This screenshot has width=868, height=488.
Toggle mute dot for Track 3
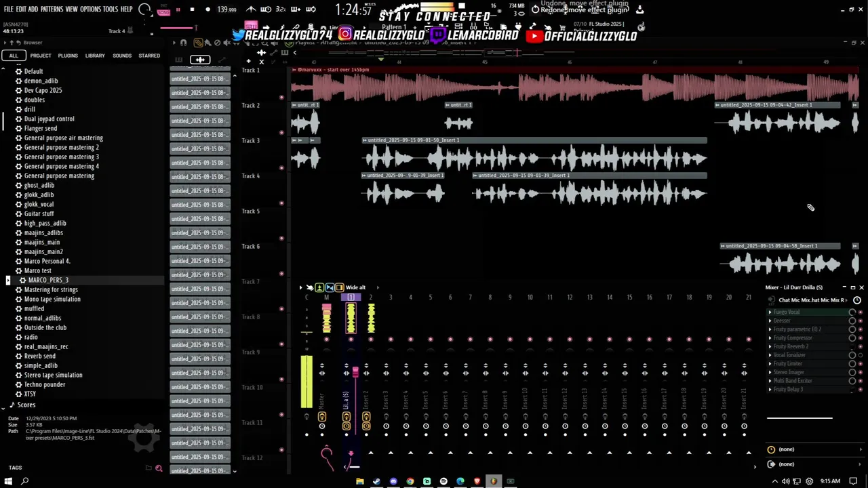[x=281, y=168]
